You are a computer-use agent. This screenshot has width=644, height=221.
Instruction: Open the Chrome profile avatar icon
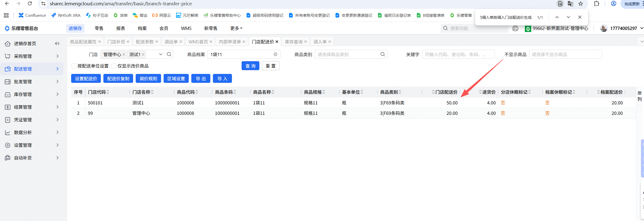(x=614, y=4)
